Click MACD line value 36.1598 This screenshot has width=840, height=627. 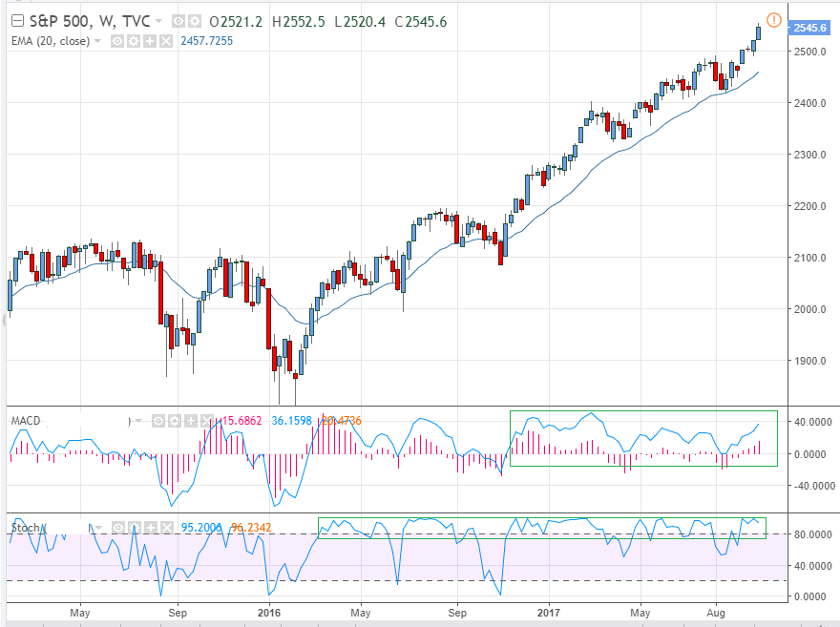[291, 421]
